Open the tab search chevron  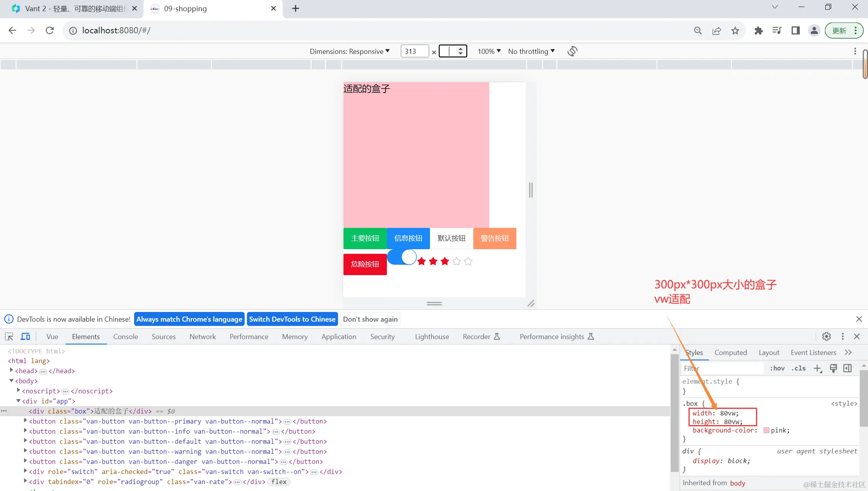pos(775,7)
